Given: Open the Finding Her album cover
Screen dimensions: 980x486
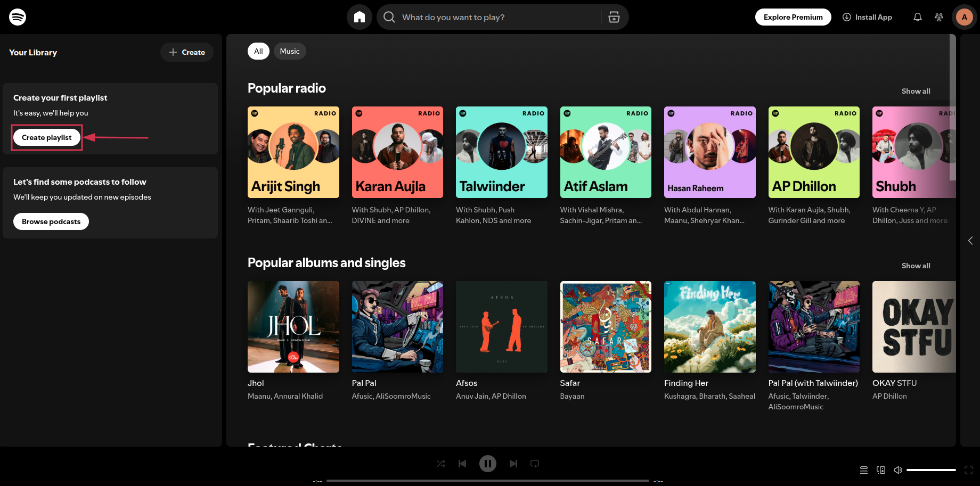Looking at the screenshot, I should (710, 327).
